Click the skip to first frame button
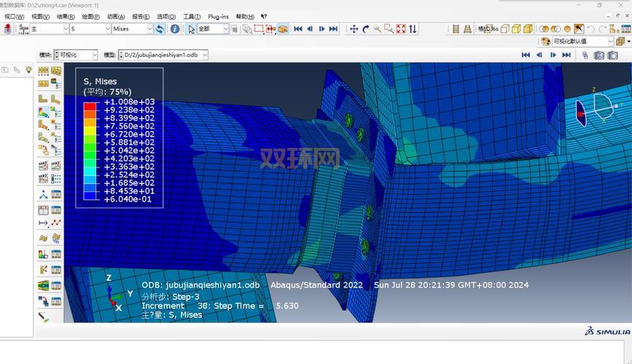The image size is (632, 364). click(x=298, y=29)
